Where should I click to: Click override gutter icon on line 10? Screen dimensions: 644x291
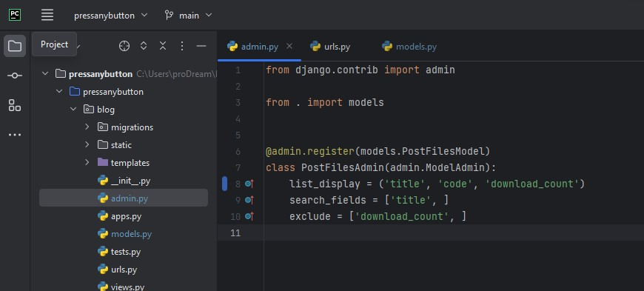click(x=249, y=216)
